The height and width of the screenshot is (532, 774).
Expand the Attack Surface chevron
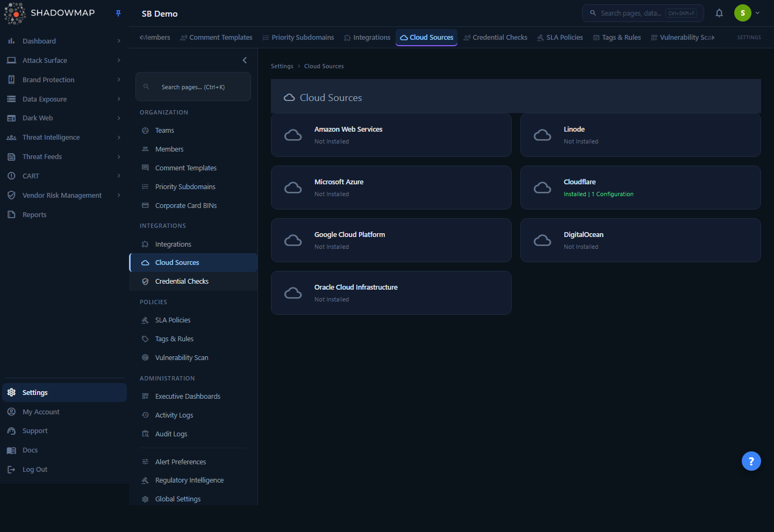coord(119,60)
